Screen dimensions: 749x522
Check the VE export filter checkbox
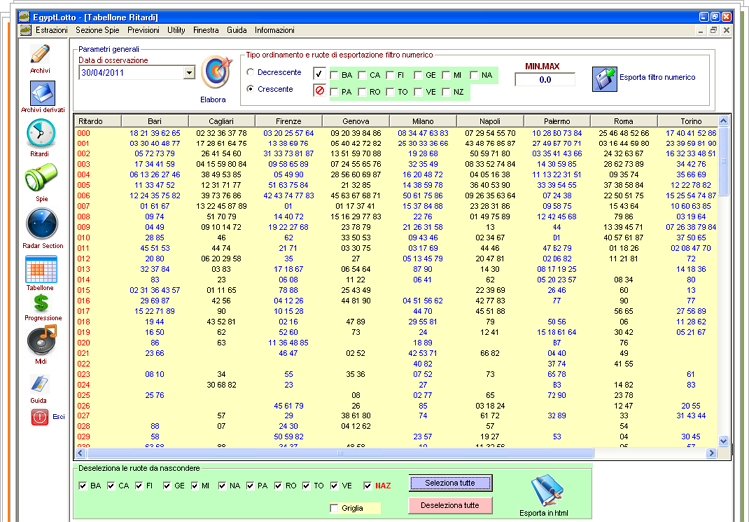pos(418,92)
